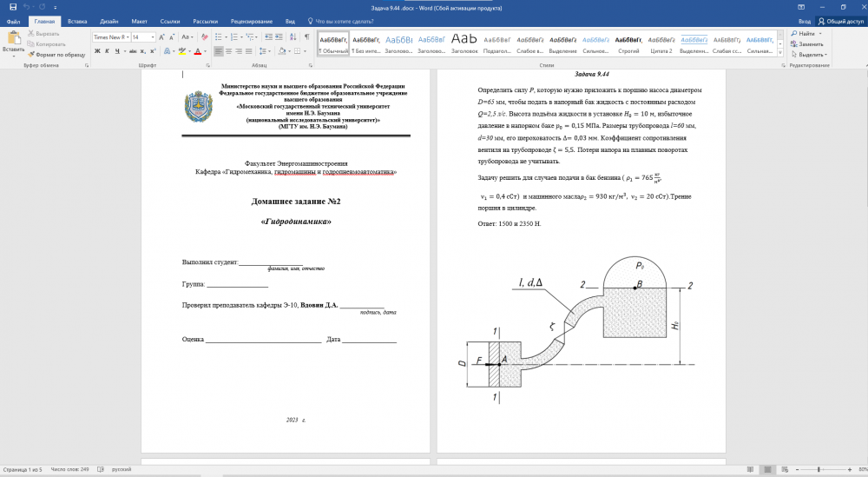Click the Redo icon in the quick access toolbar
The image size is (868, 477).
42,7
